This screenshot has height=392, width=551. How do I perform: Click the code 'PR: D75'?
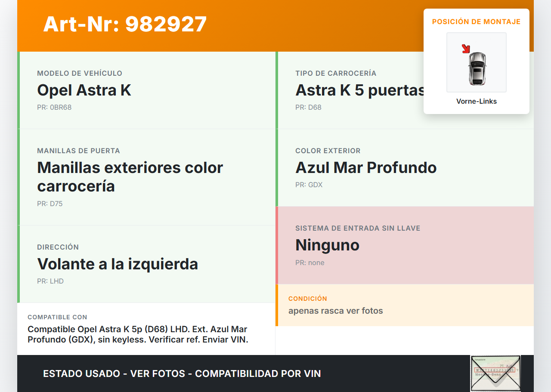coord(50,204)
